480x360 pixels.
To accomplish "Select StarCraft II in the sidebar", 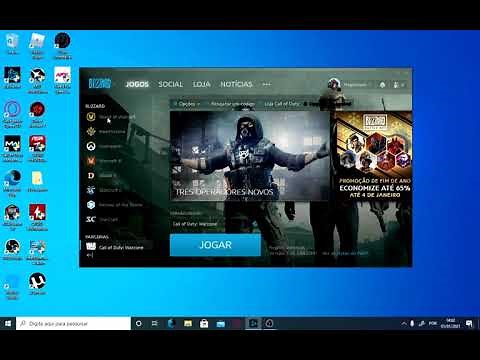I will click(x=104, y=190).
